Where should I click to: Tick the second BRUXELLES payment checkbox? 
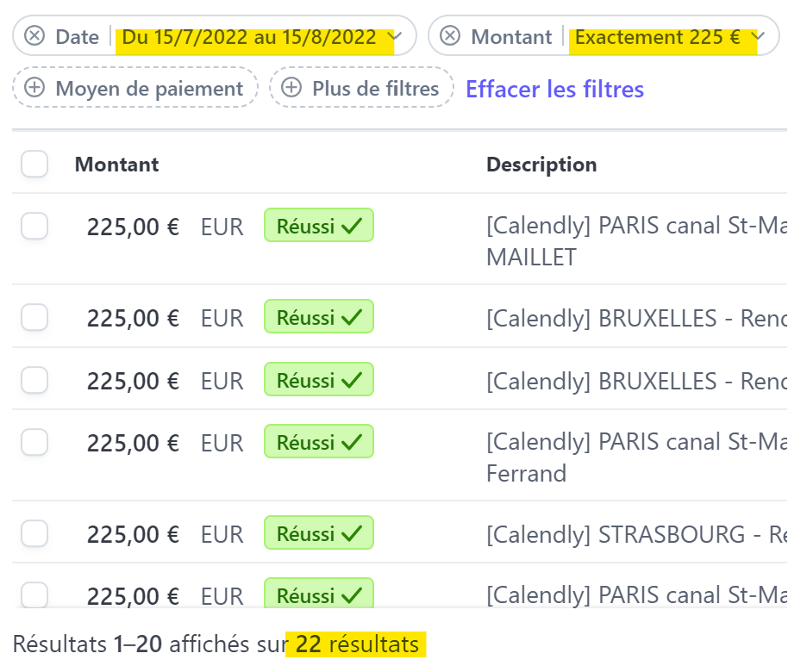click(34, 379)
